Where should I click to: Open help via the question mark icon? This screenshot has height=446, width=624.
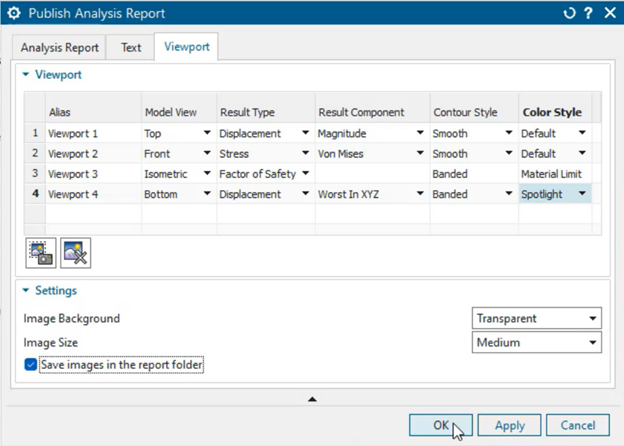(x=588, y=13)
